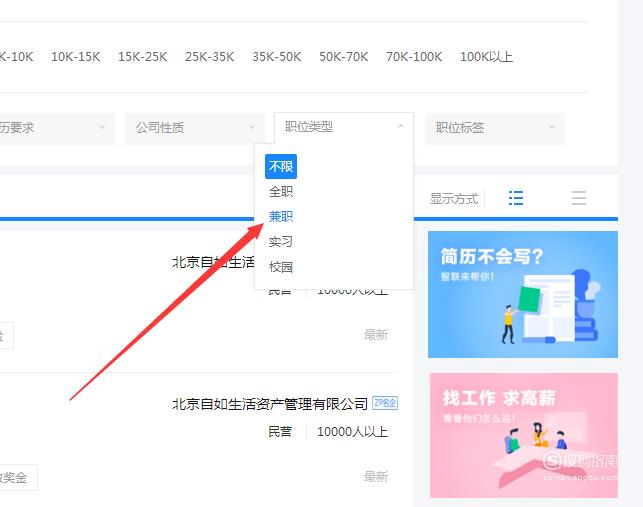Open the 找工作 求高薪 pink banner

point(524,436)
